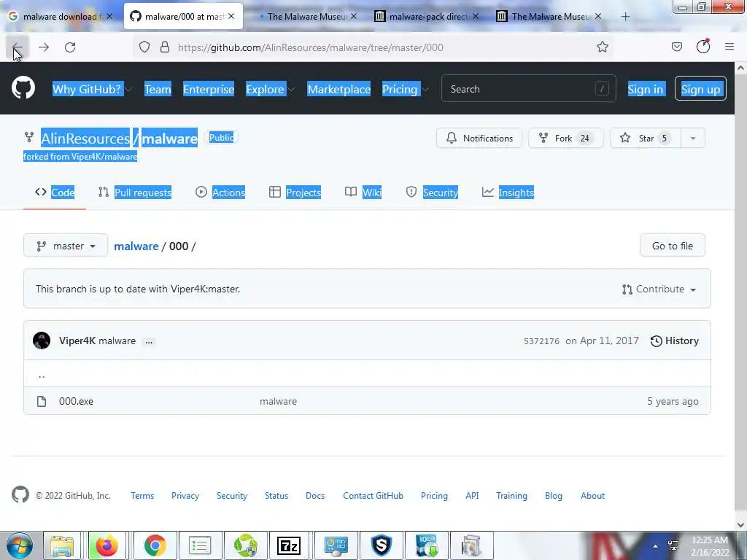Launch Chrome from the taskbar
Screen dimensions: 747x560
tap(155, 545)
